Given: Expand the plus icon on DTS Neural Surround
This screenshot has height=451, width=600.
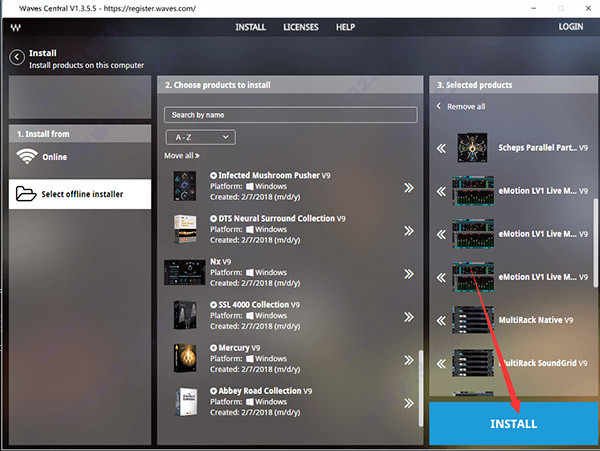Looking at the screenshot, I should [214, 218].
